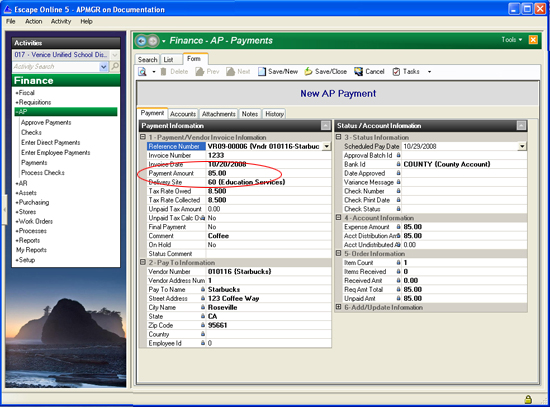Click lock icon beside Expense Amount
The width and height of the screenshot is (550, 407).
tap(398, 227)
